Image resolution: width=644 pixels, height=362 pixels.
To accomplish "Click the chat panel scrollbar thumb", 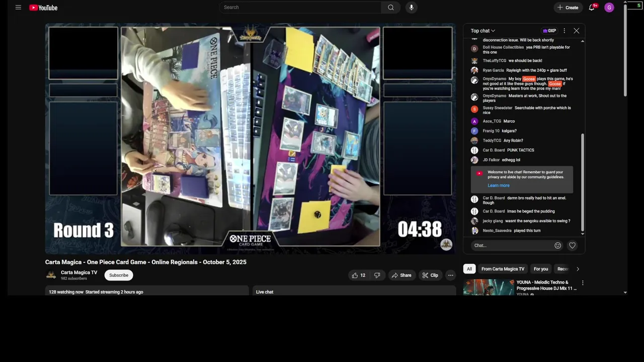I will 583,181.
